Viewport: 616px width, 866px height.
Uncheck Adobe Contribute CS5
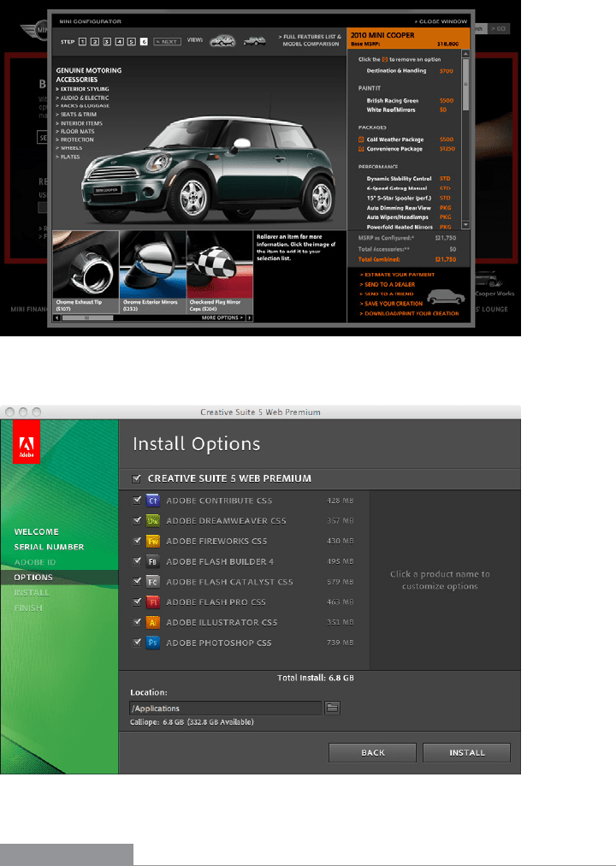pos(137,501)
